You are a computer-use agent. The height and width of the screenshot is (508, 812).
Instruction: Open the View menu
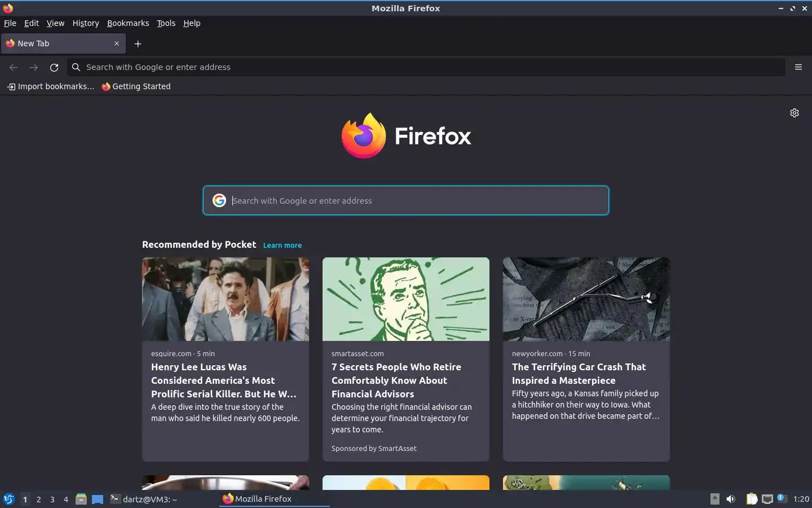pos(55,23)
